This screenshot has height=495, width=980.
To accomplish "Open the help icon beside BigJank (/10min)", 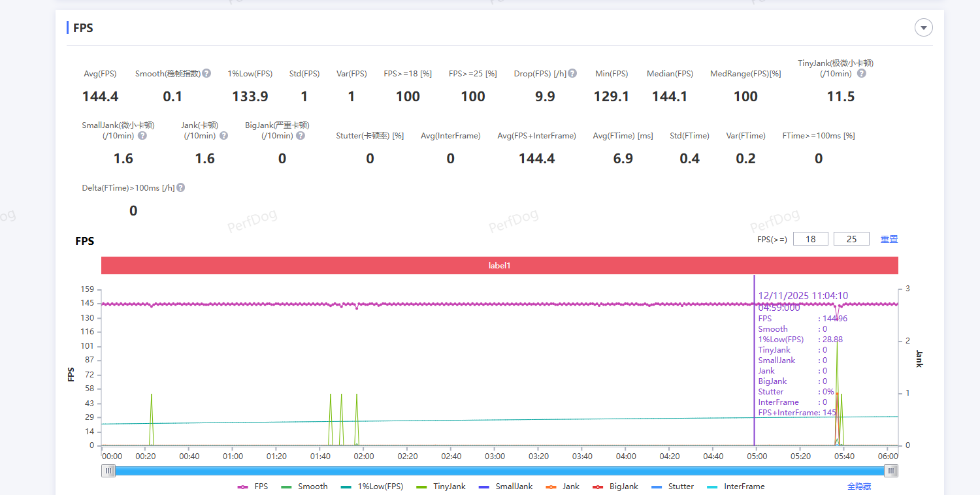I will tap(300, 136).
